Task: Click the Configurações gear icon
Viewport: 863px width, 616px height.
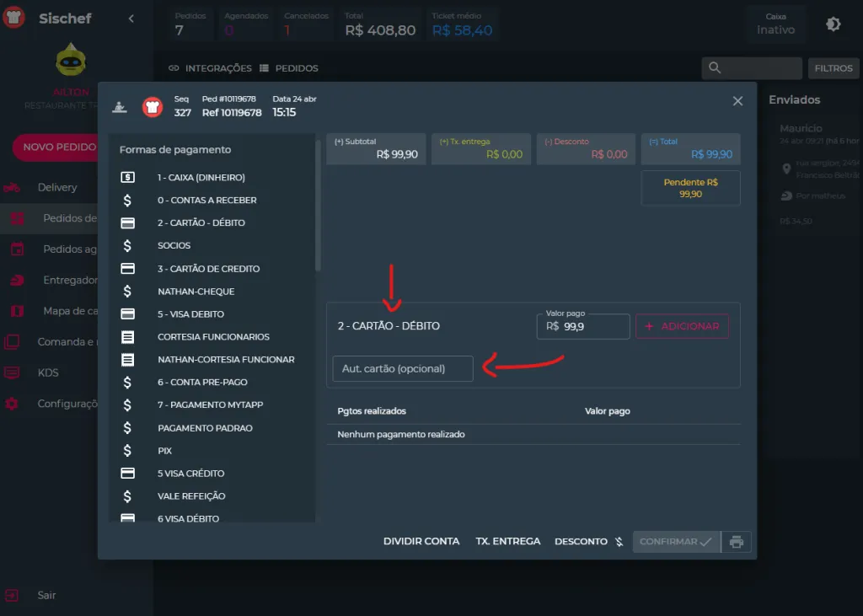Action: click(12, 404)
